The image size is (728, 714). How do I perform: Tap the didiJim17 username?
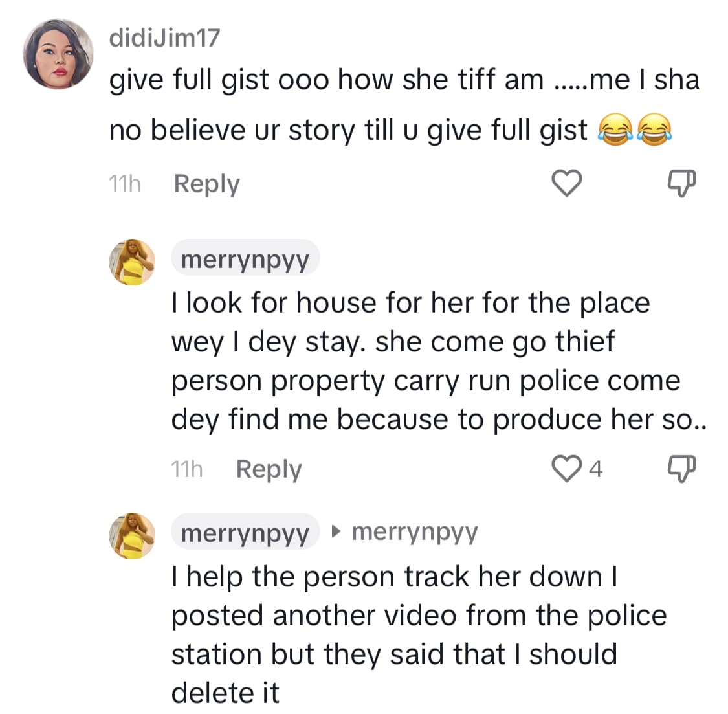[x=164, y=38]
